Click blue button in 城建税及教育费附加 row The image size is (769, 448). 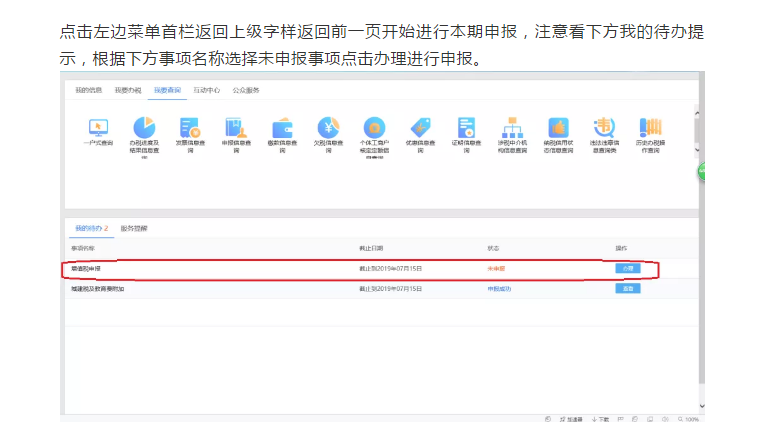(x=628, y=289)
